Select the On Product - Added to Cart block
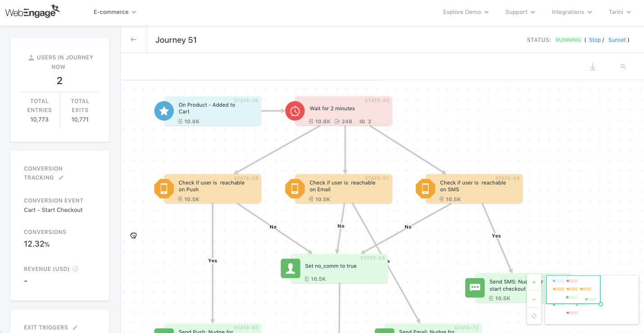644x333 pixels. [x=212, y=111]
